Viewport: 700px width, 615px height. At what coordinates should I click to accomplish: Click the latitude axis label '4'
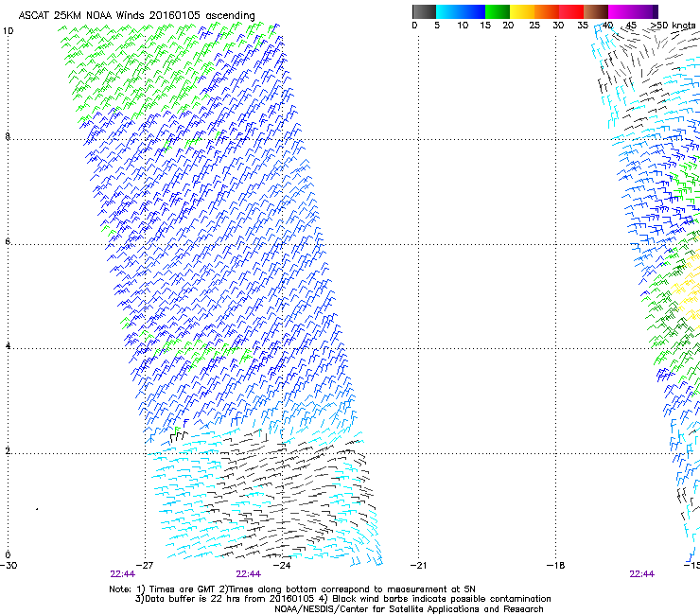[x=8, y=345]
